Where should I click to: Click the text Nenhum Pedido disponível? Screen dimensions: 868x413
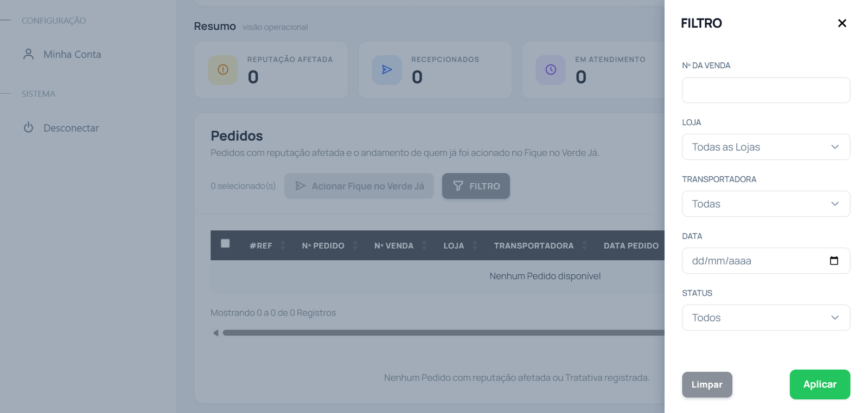point(545,276)
